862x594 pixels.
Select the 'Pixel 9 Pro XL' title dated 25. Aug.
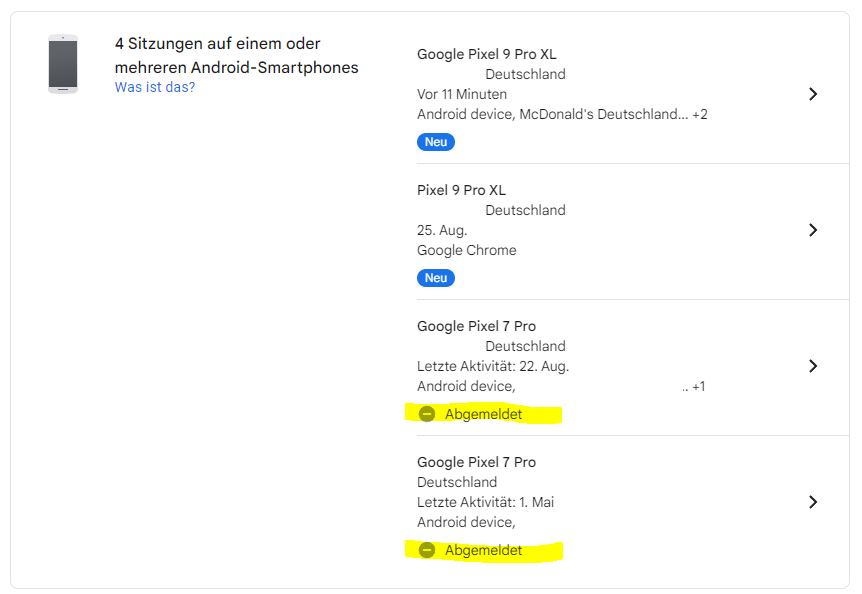tap(461, 190)
